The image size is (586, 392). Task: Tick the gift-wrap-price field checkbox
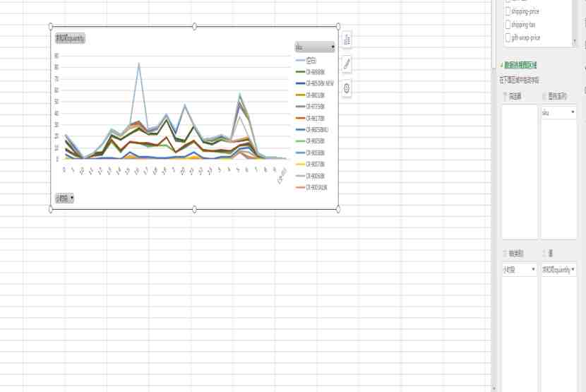(x=508, y=37)
